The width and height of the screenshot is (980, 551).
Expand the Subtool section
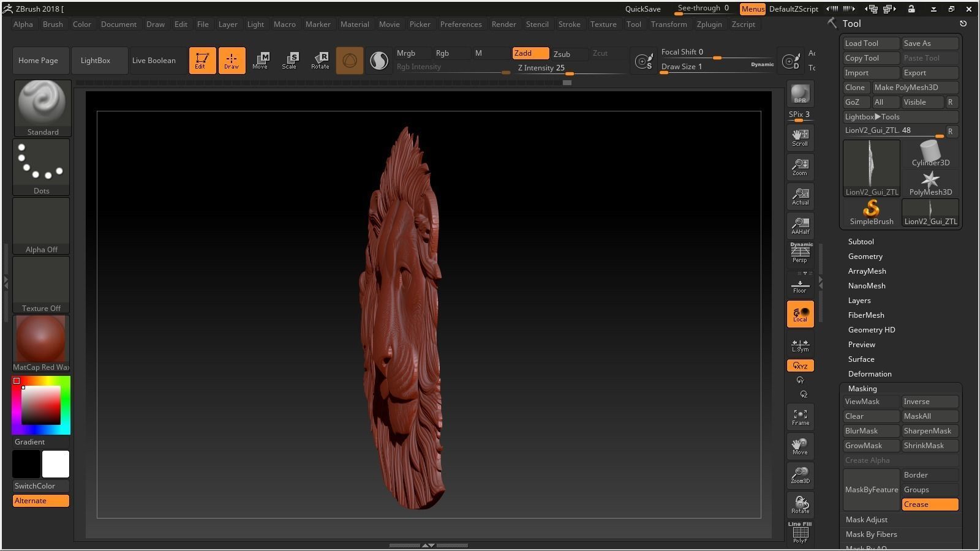pos(861,242)
